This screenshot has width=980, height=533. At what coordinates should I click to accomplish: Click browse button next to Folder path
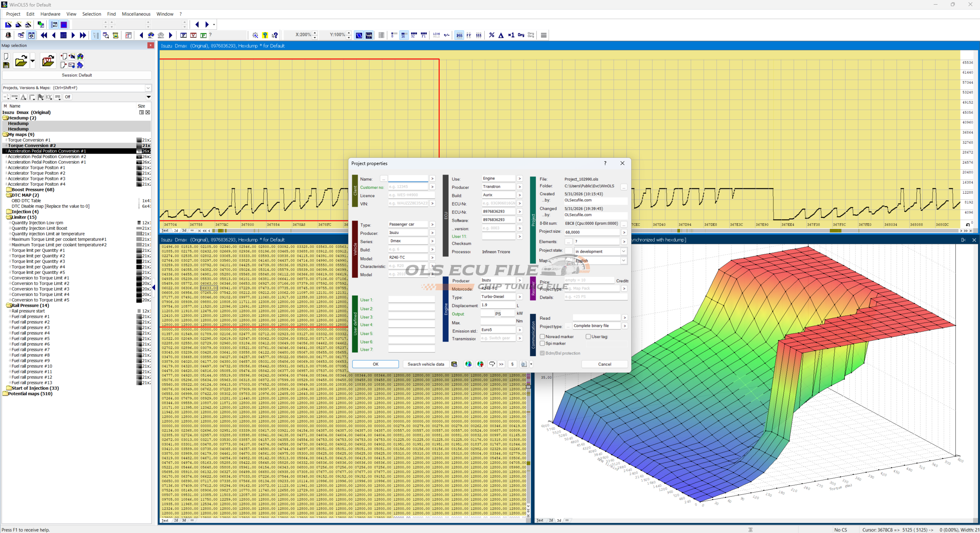[624, 186]
